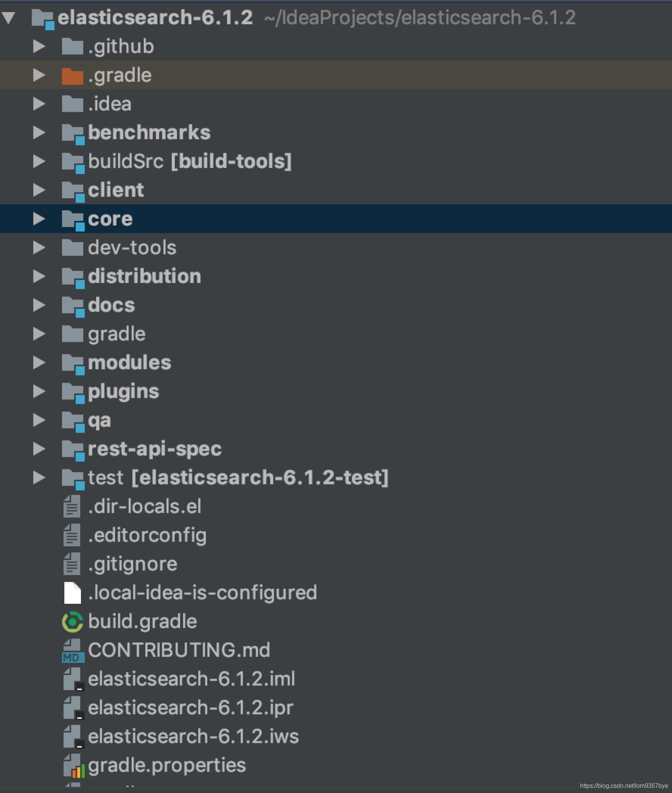Image resolution: width=672 pixels, height=793 pixels.
Task: Select the test [elasticsearch-6.1.2-test] entry
Action: 238,477
